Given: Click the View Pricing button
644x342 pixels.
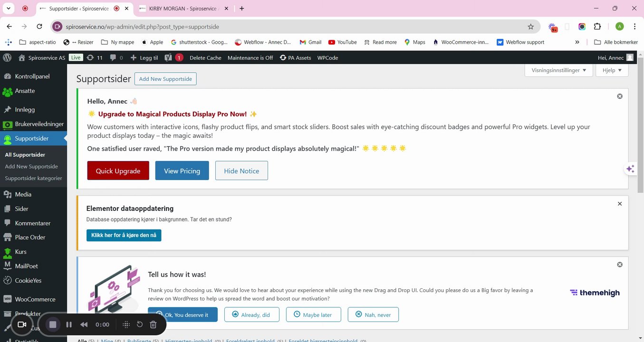Looking at the screenshot, I should tap(182, 171).
